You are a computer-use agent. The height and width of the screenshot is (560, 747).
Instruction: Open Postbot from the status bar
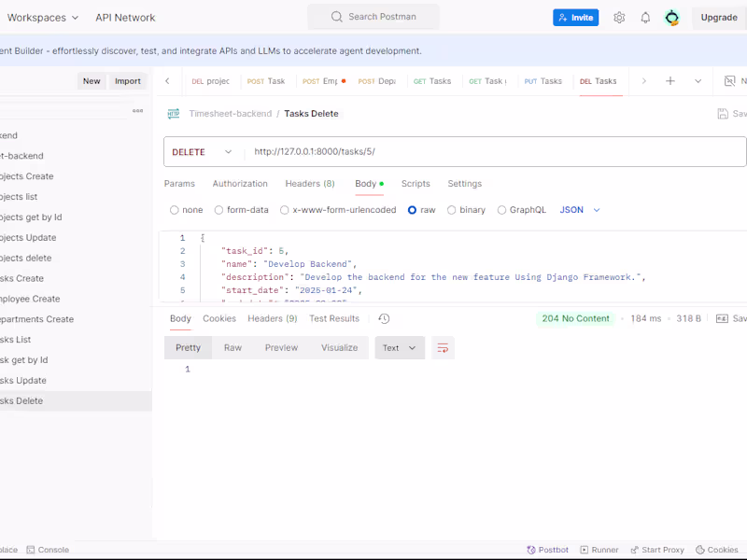point(547,550)
